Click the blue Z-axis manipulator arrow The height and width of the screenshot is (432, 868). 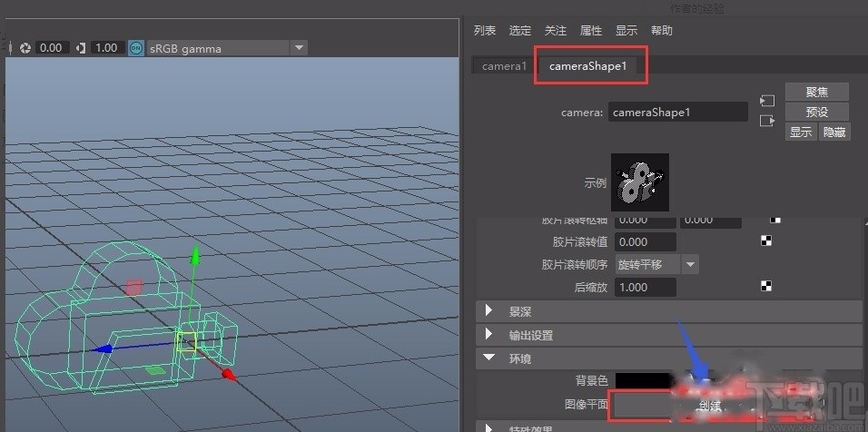click(103, 349)
